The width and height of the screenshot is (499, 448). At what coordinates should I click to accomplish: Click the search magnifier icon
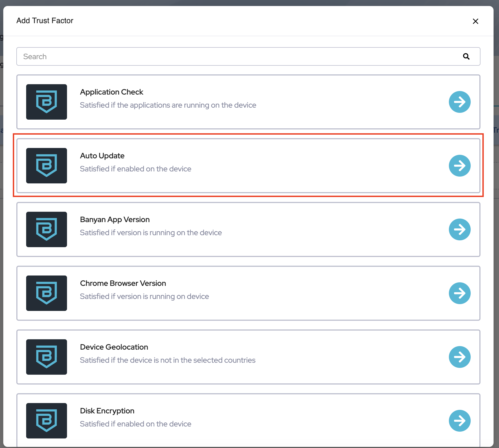(x=466, y=56)
